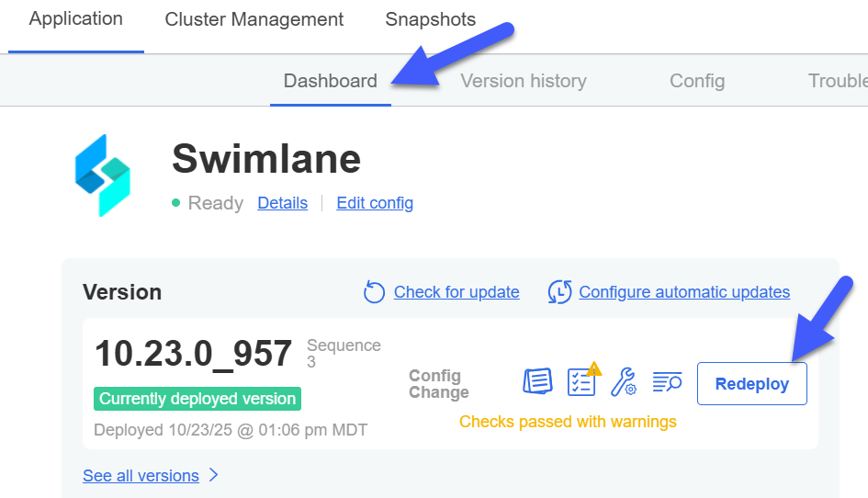The image size is (868, 498).
Task: Open Configure automatic updates link
Action: 684,292
